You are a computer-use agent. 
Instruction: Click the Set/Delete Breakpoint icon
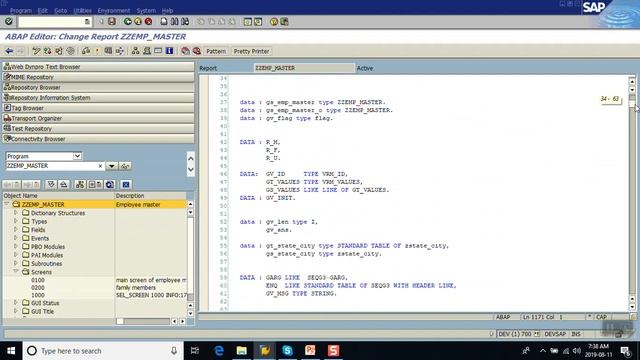click(185, 51)
